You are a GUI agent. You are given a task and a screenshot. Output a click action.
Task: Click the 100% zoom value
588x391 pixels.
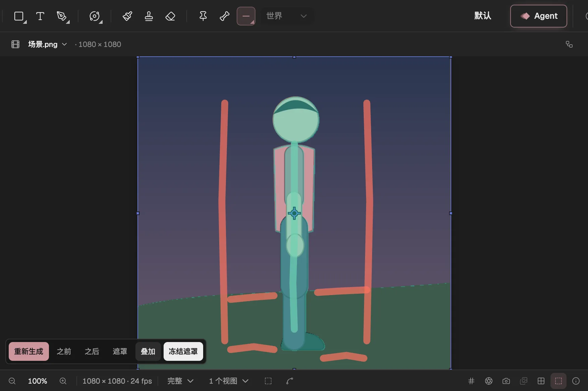point(38,381)
